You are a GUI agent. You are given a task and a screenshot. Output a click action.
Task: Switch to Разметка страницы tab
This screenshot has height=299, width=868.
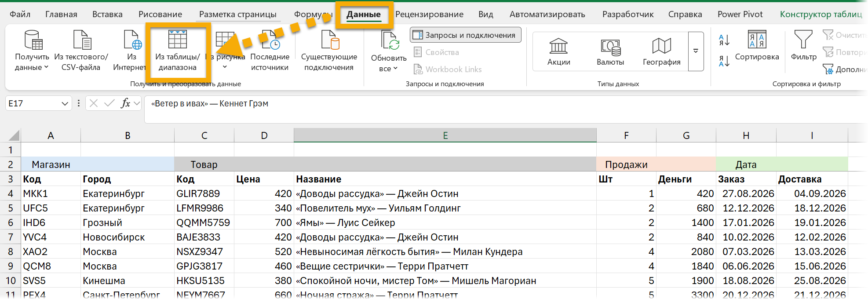(238, 14)
